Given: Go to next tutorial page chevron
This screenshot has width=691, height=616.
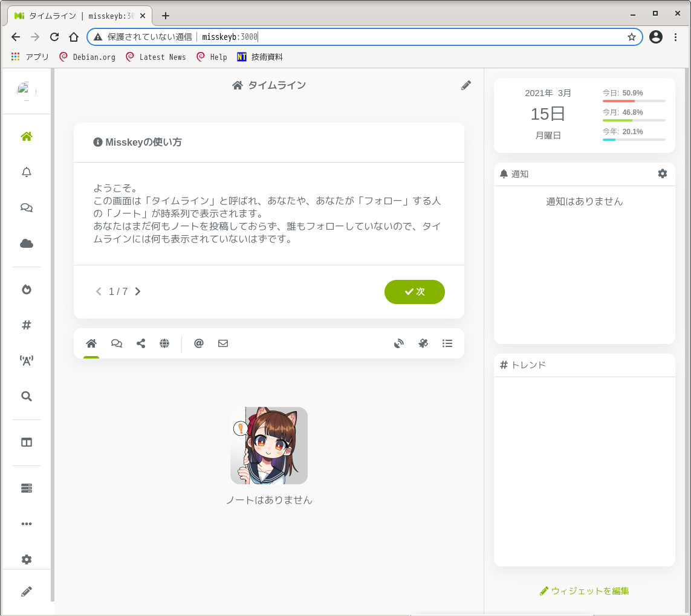Looking at the screenshot, I should (137, 292).
